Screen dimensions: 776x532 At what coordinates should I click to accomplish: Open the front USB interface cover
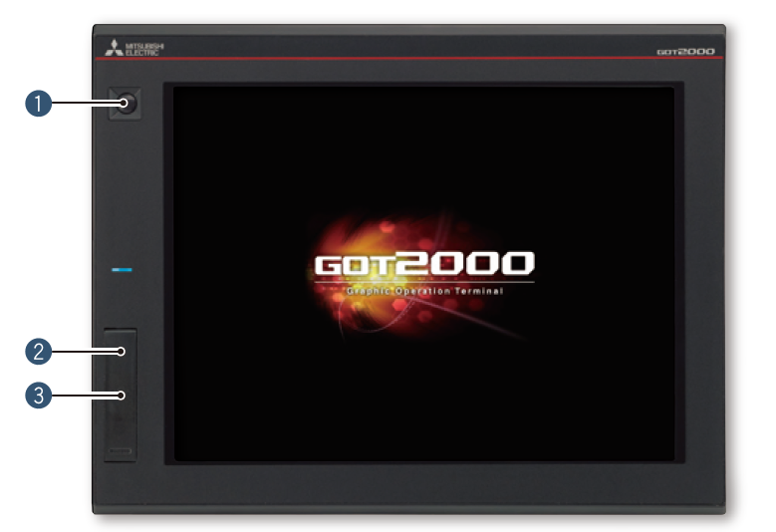pos(121,396)
